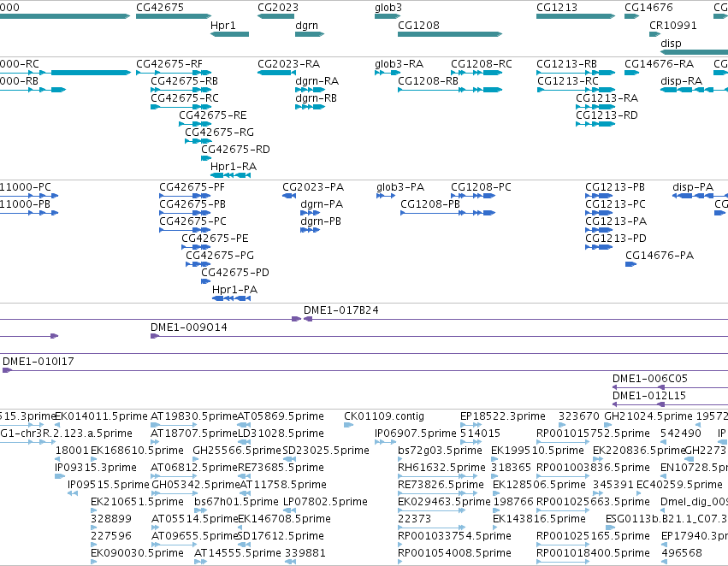Screen dimensions: 728x566
Task: Open transcript CG42675-RC
Action: click(184, 97)
